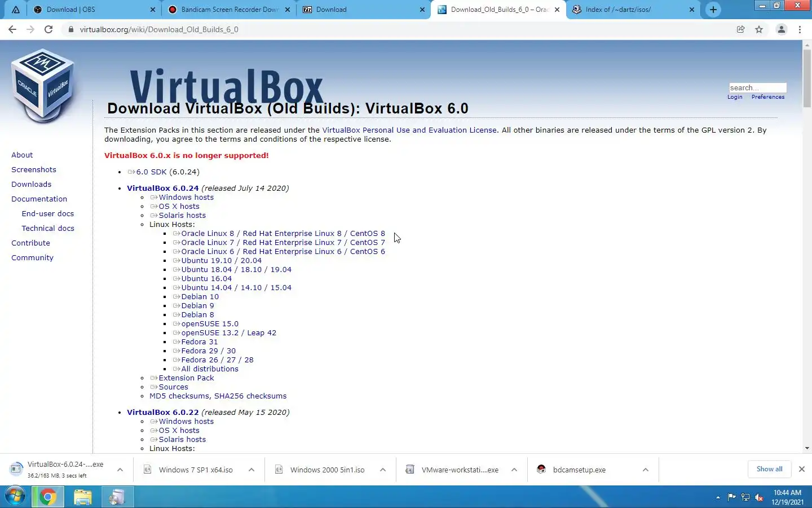Click the VMware-workstation exe file icon

pos(410,469)
